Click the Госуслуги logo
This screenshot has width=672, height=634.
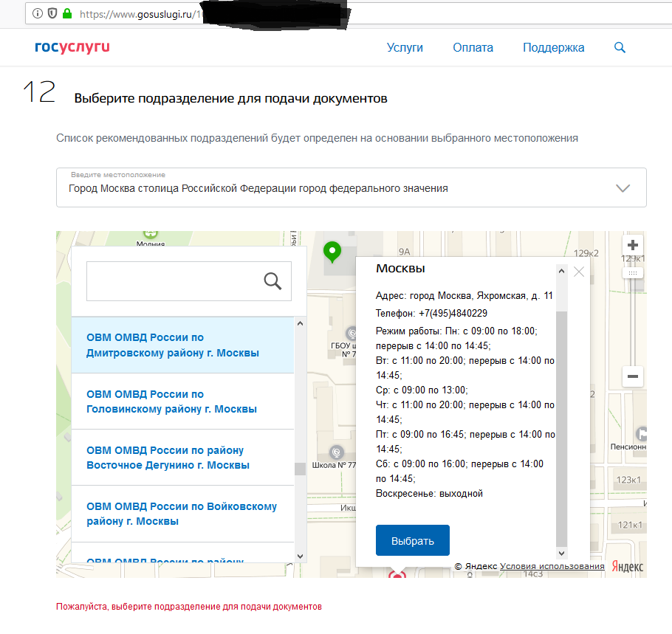[72, 47]
